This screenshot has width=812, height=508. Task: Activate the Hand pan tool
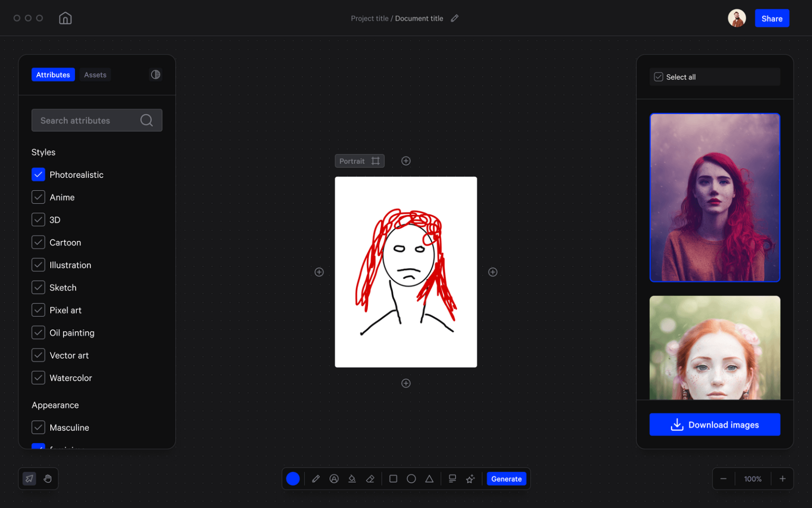pos(48,478)
